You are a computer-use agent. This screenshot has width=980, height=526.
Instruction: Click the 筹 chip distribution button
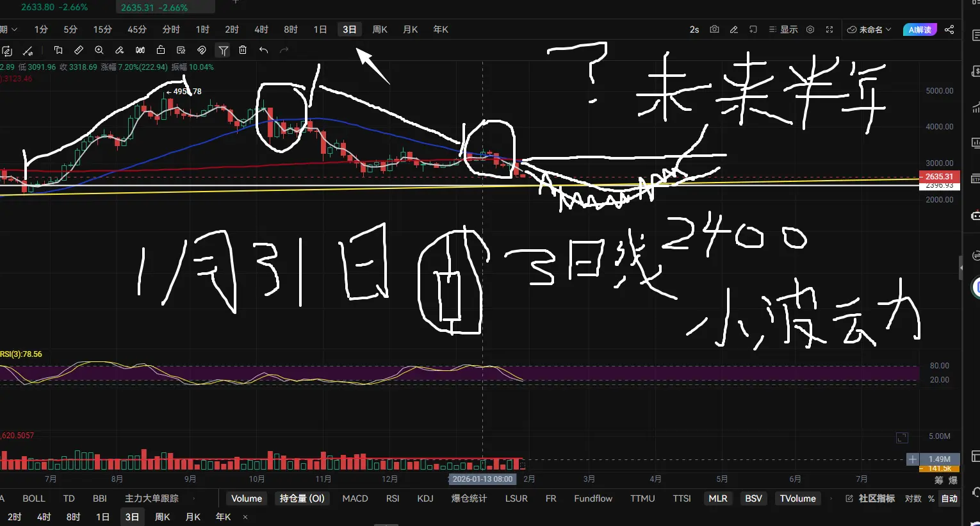[x=939, y=481]
